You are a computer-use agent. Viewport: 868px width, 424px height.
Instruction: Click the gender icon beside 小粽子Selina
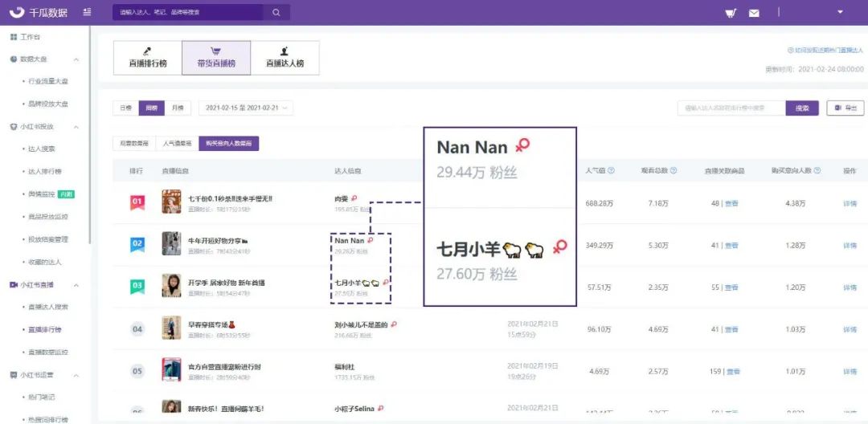(380, 409)
